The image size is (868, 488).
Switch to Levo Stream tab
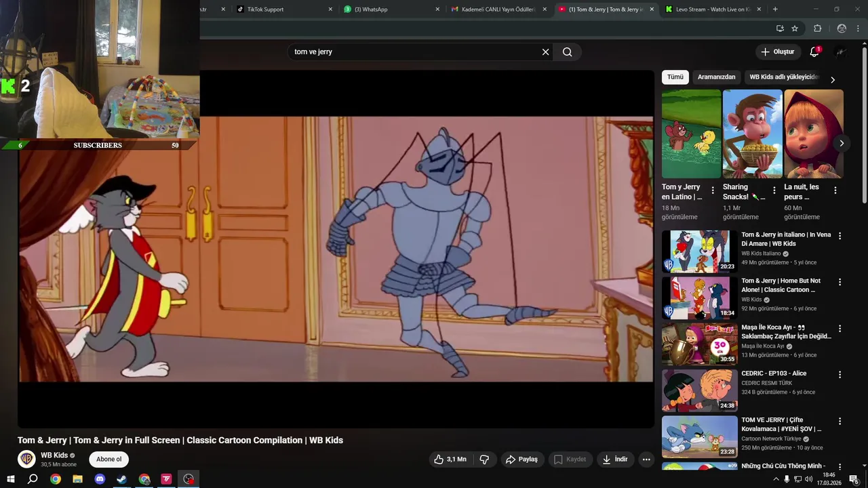pos(713,9)
